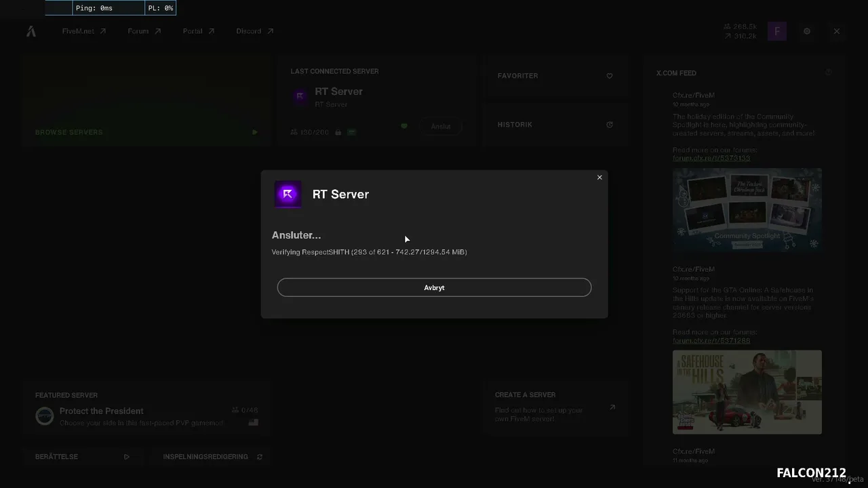868x488 pixels.
Task: Click the Historik history icon
Action: [610, 125]
